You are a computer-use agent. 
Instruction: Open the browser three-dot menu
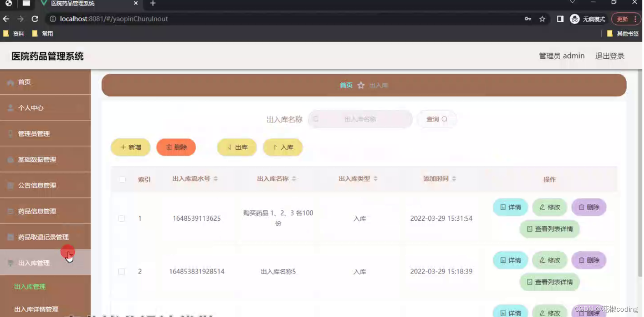coord(636,19)
